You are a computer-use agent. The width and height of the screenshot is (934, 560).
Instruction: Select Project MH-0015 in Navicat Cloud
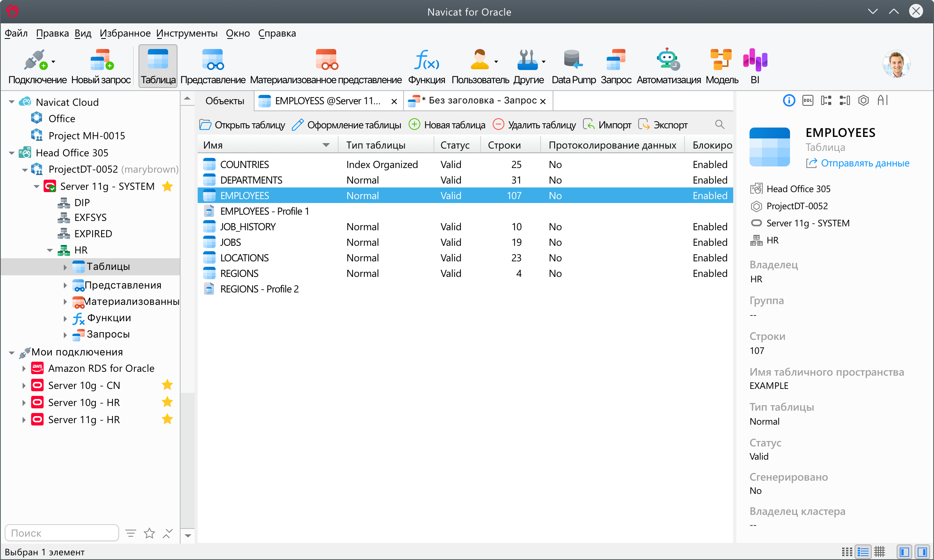coord(87,136)
